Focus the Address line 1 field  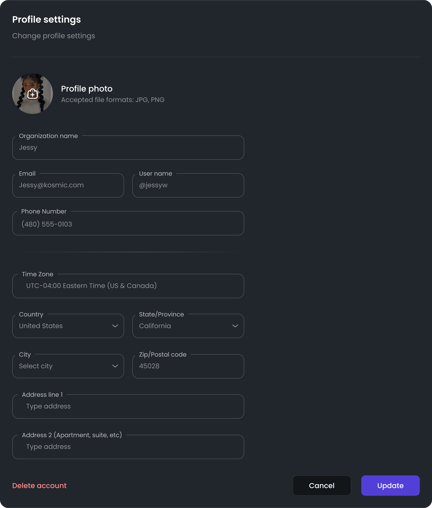click(x=128, y=406)
